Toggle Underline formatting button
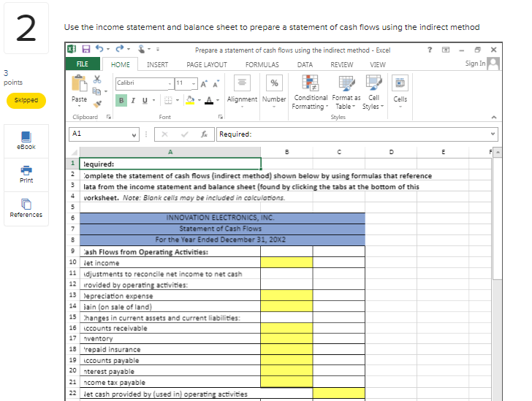 (145, 100)
